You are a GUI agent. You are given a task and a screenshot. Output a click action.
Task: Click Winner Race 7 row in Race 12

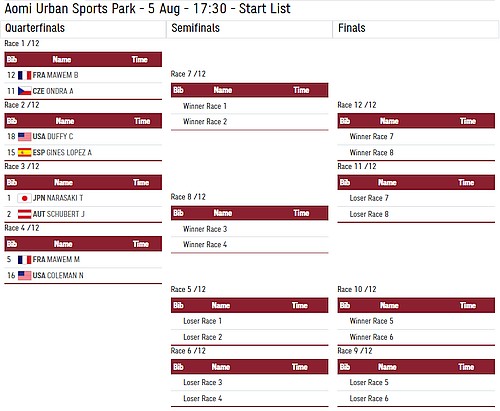click(x=416, y=137)
